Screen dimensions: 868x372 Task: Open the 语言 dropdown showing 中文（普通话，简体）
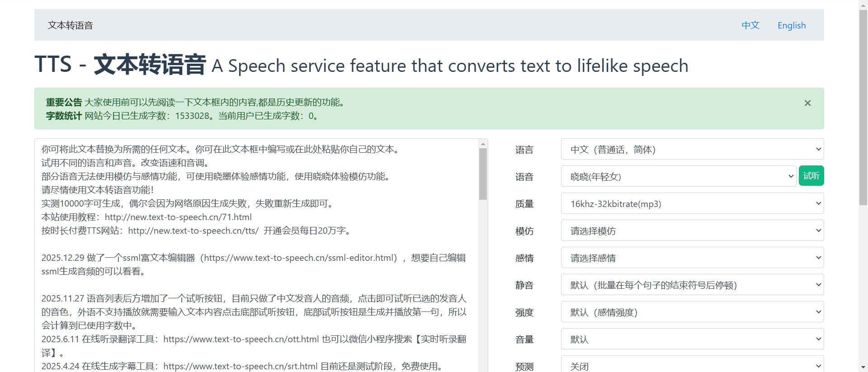[692, 149]
